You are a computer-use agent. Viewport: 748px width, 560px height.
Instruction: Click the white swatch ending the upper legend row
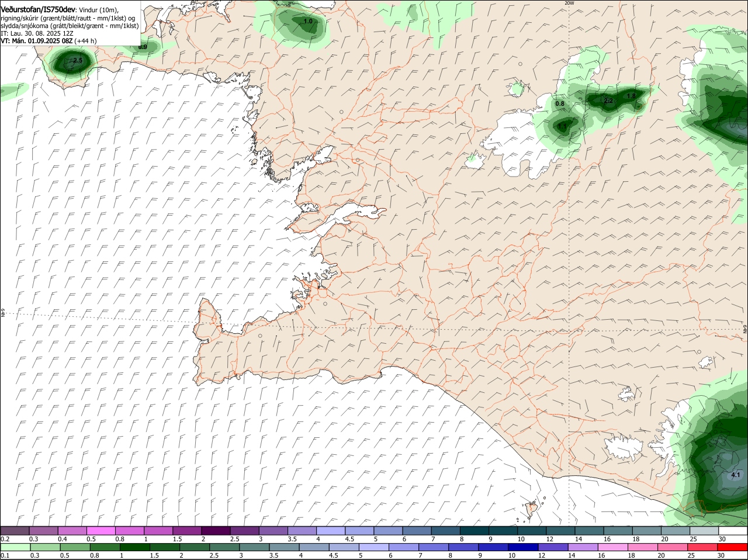[733, 531]
